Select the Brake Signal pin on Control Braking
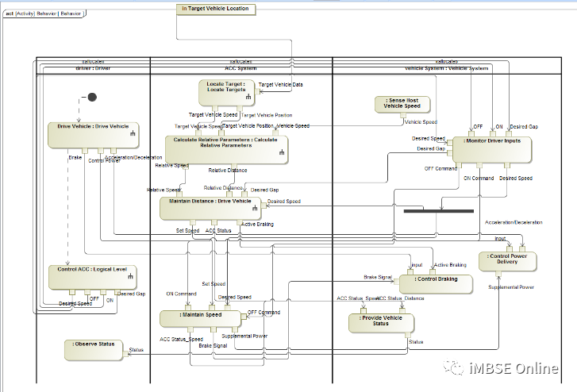577x392 pixels. pyautogui.click(x=397, y=282)
